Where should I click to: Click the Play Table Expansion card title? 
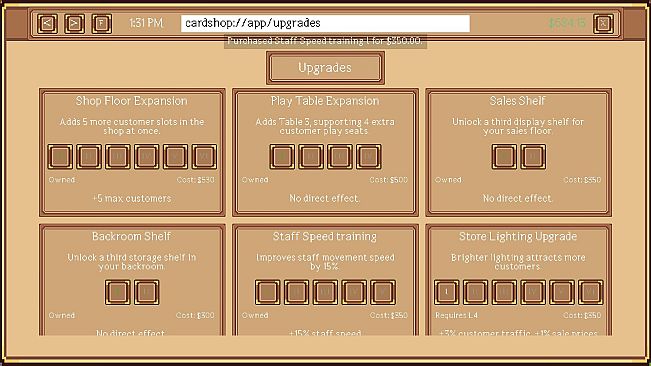click(x=325, y=101)
